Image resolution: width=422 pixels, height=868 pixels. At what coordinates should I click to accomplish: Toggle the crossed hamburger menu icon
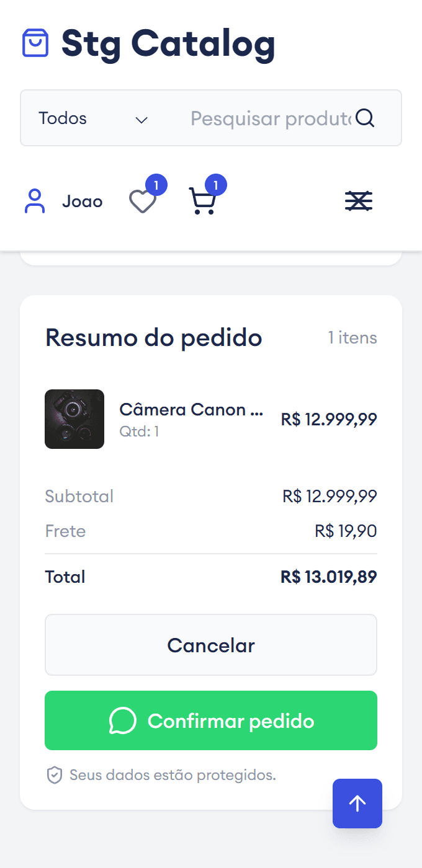click(359, 201)
